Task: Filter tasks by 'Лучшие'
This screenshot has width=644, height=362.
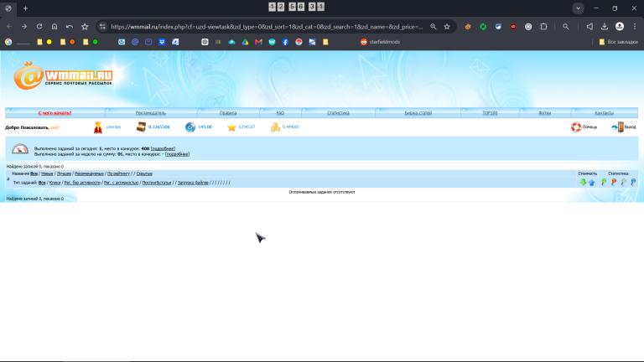Action: tap(64, 173)
